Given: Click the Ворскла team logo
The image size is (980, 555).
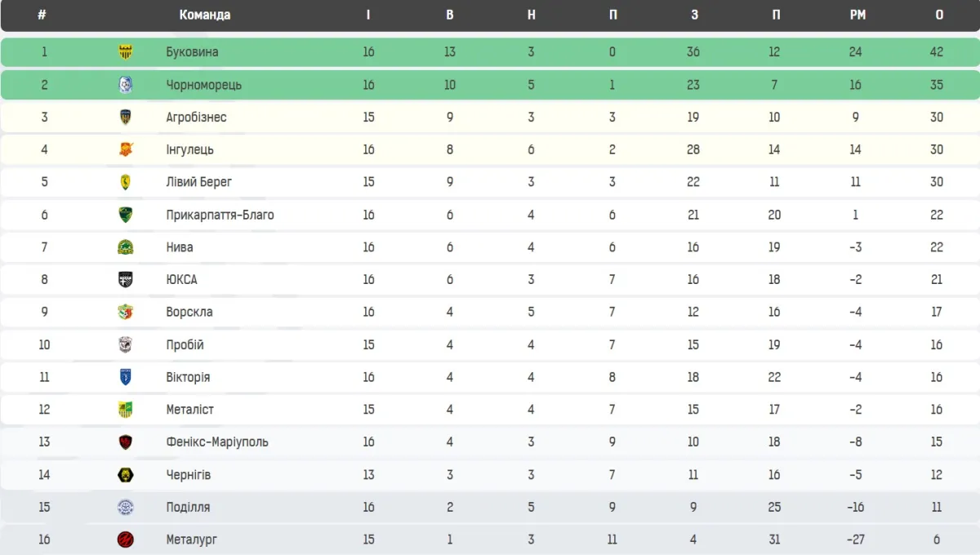Looking at the screenshot, I should 126,312.
